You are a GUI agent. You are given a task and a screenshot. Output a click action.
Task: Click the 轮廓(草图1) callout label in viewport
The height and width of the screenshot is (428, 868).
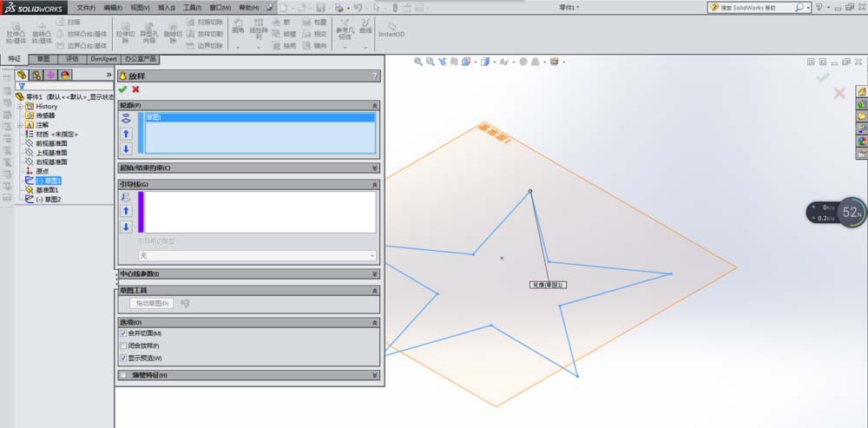(x=548, y=285)
